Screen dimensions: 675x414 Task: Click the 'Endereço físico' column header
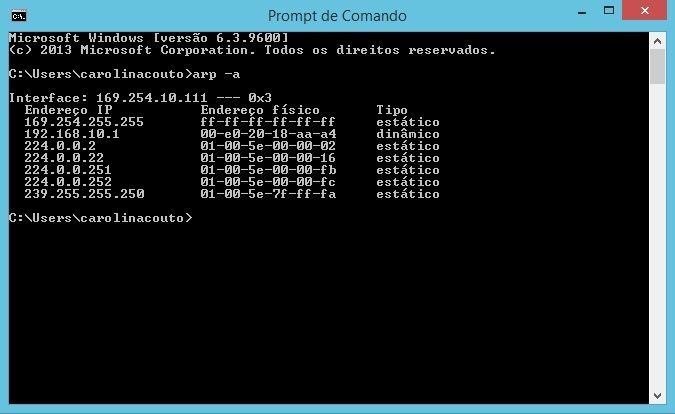260,110
